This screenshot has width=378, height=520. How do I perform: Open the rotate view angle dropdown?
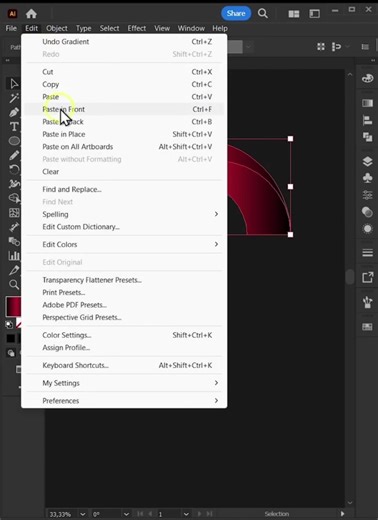pos(126,514)
